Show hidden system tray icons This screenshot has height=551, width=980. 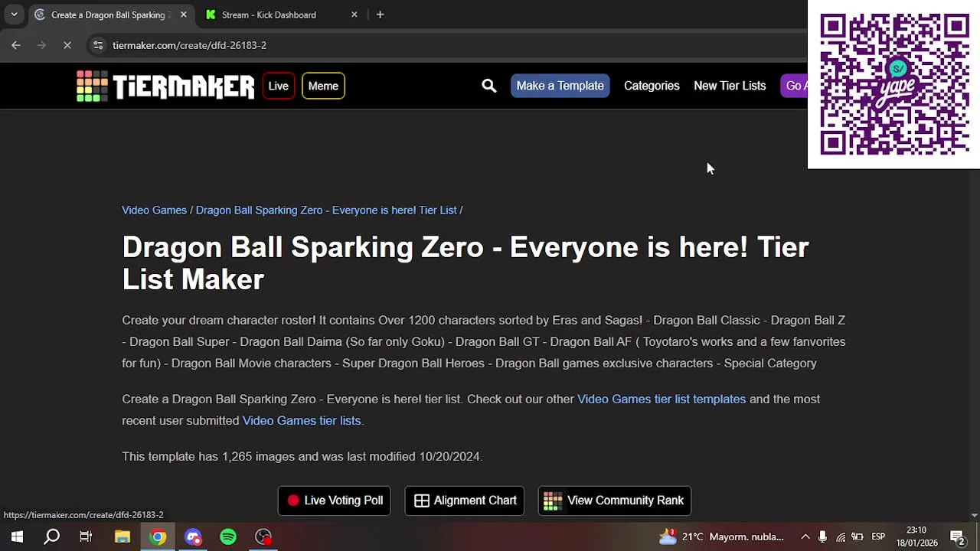805,536
